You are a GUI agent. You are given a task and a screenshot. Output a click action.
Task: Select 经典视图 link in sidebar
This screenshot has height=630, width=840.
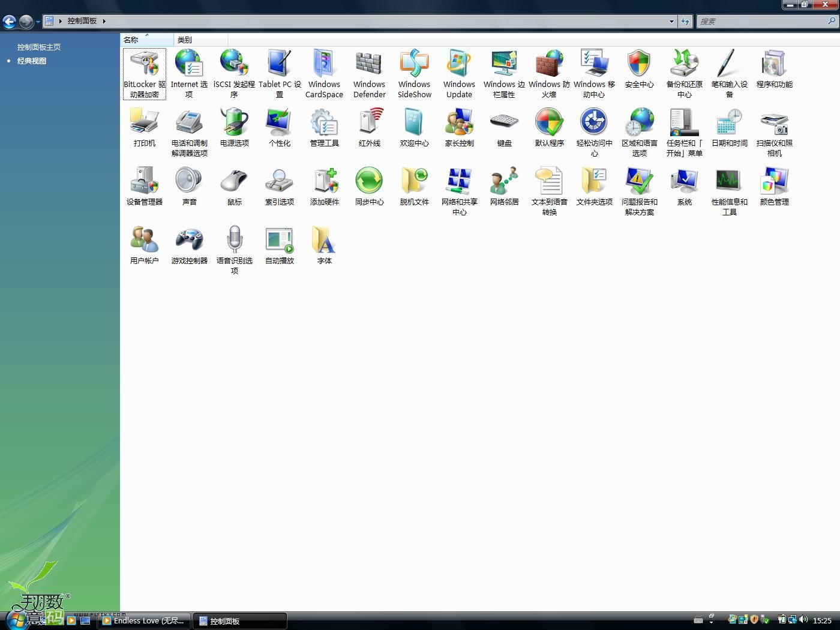32,61
